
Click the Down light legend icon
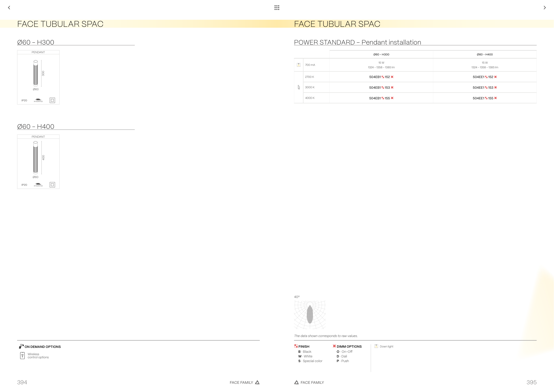[x=376, y=346]
